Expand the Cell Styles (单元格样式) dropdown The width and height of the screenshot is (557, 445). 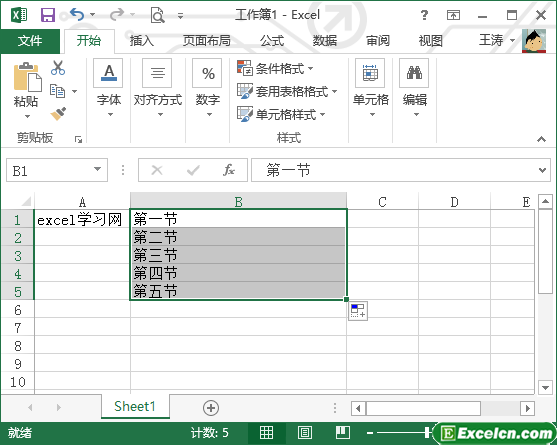323,114
